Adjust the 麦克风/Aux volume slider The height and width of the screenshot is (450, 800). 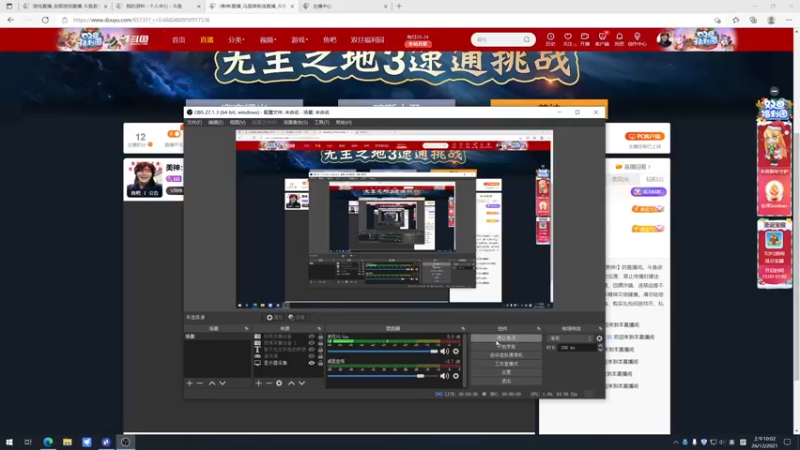tap(383, 351)
